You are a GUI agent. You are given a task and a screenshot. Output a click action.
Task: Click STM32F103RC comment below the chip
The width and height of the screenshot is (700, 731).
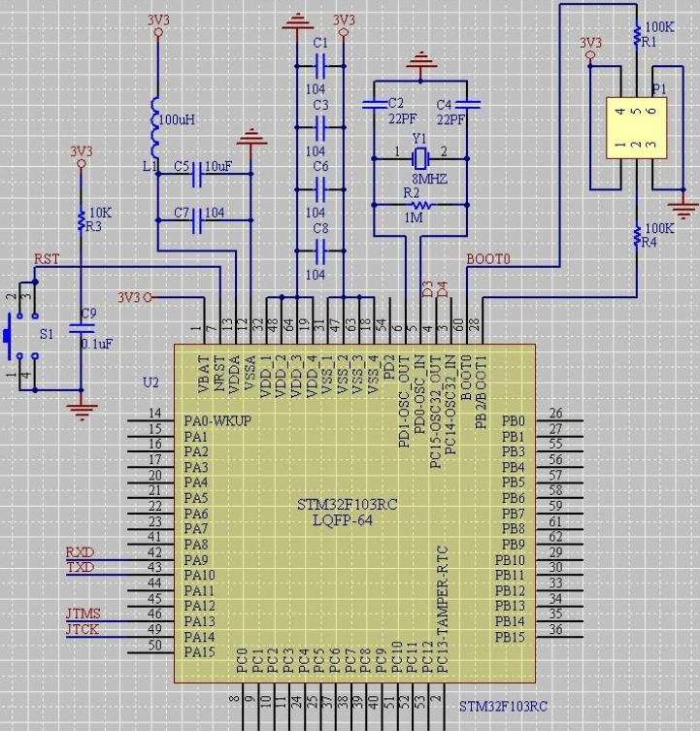(503, 707)
